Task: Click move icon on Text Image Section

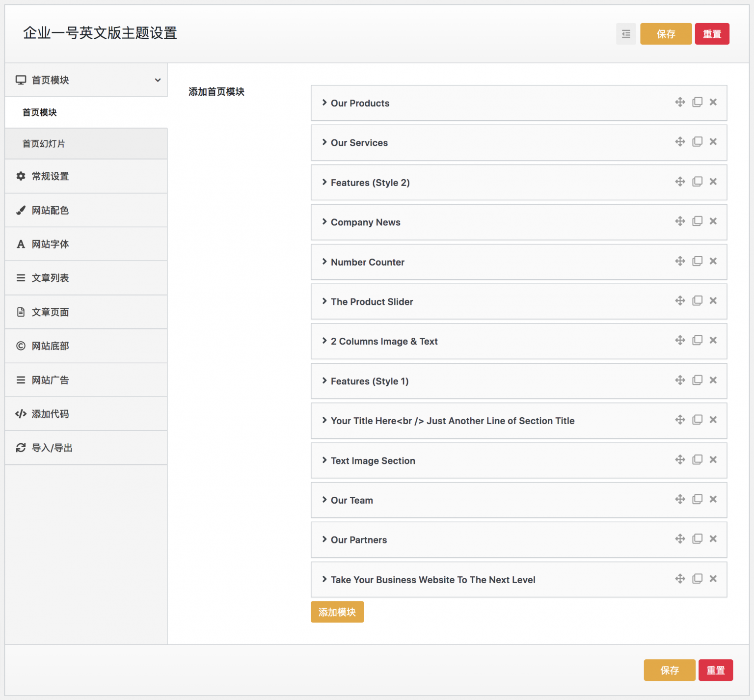Action: click(680, 459)
